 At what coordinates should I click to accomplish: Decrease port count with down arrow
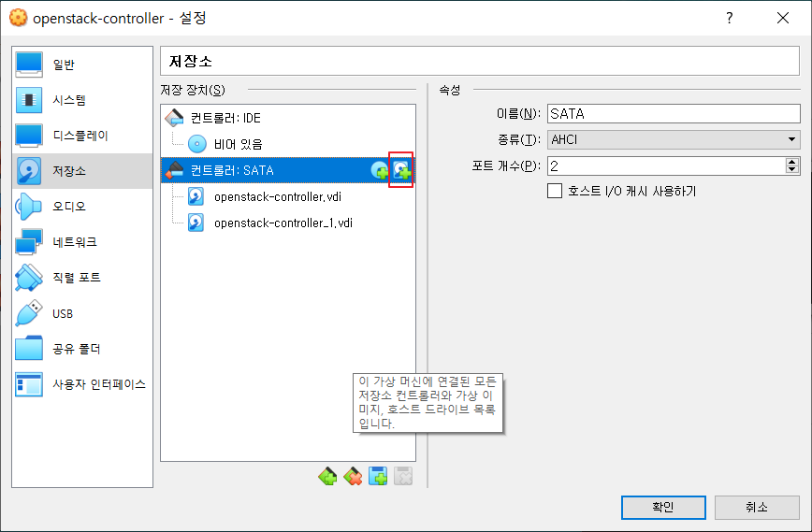(x=791, y=170)
